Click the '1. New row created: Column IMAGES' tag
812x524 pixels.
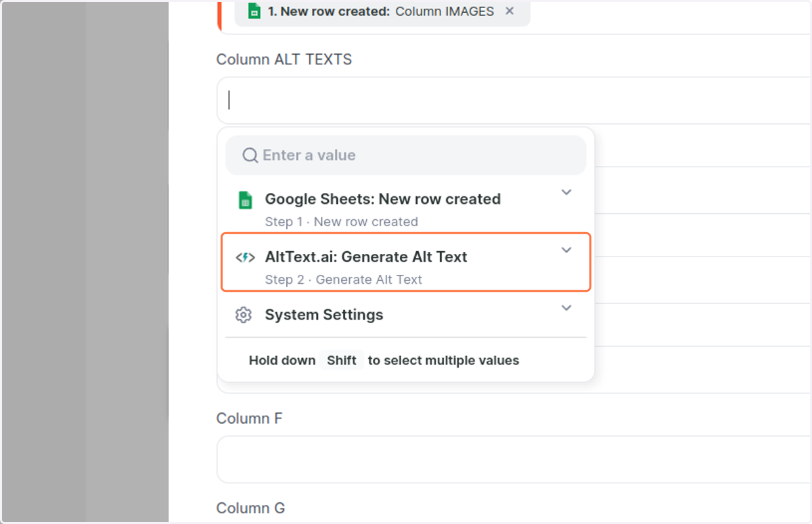(382, 12)
